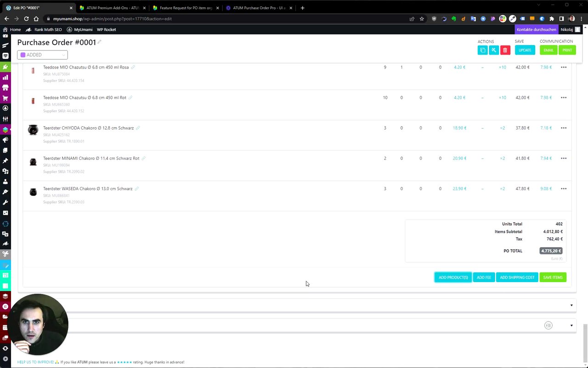The width and height of the screenshot is (588, 368).
Task: Click the share icon in address bar
Action: (x=412, y=19)
